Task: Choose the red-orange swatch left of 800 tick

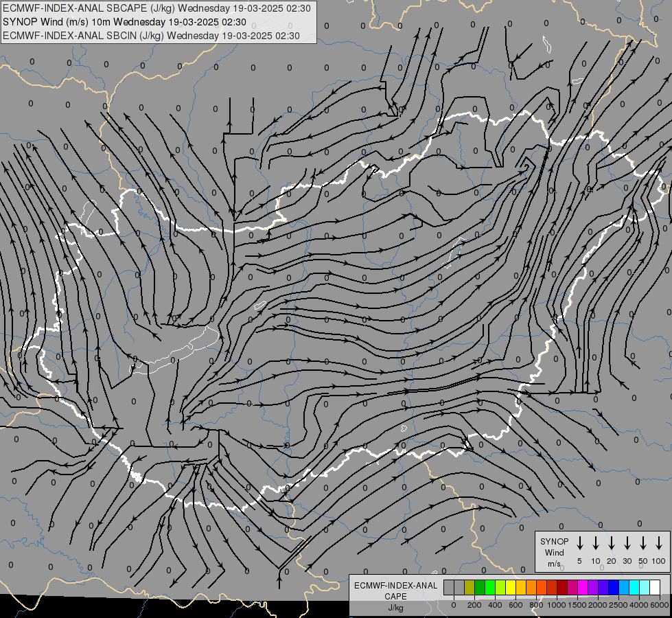Action: point(542,588)
